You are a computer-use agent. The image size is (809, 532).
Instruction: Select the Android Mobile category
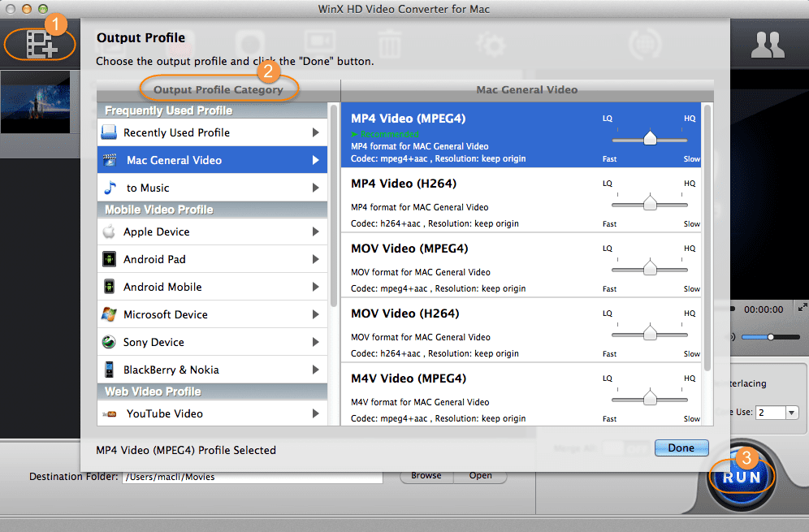[162, 287]
